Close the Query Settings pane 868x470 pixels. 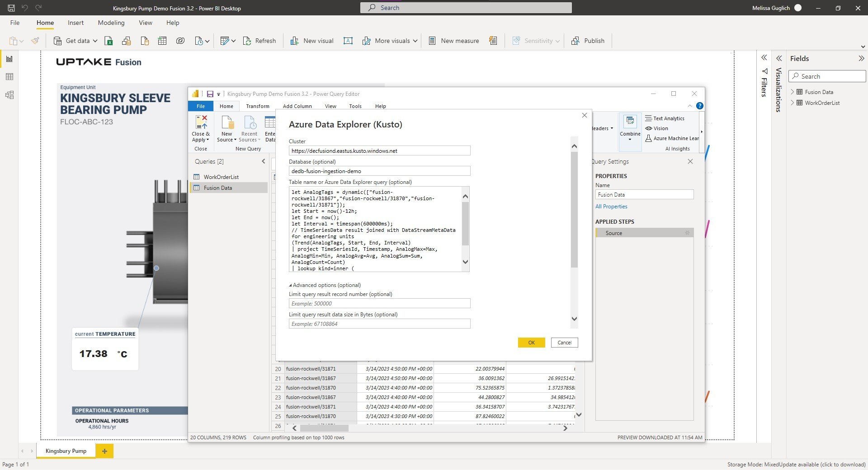pos(690,161)
